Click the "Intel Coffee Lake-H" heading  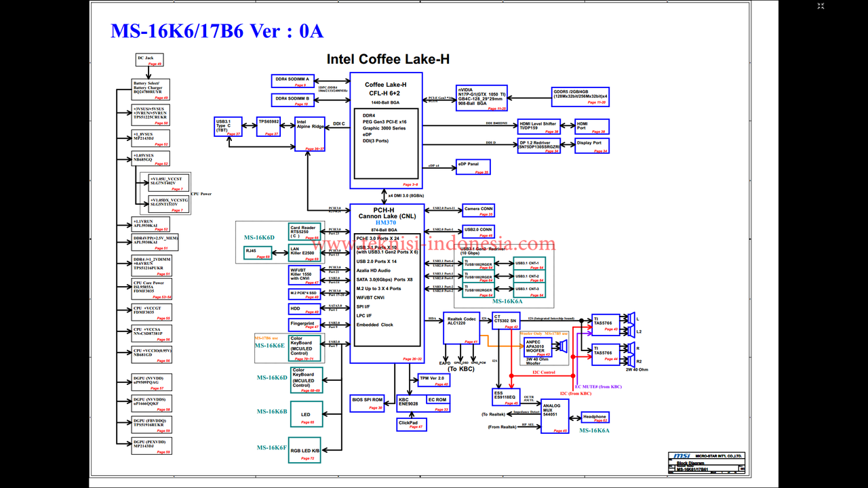pyautogui.click(x=388, y=59)
